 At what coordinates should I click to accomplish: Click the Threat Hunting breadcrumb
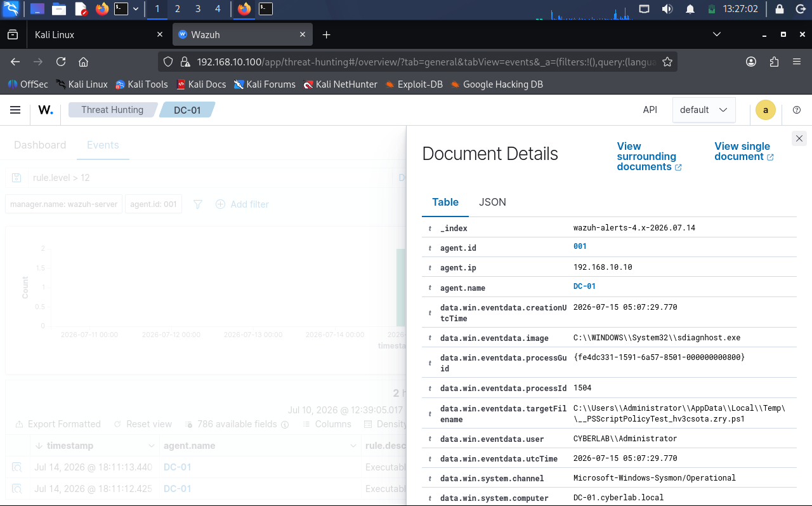click(x=112, y=110)
